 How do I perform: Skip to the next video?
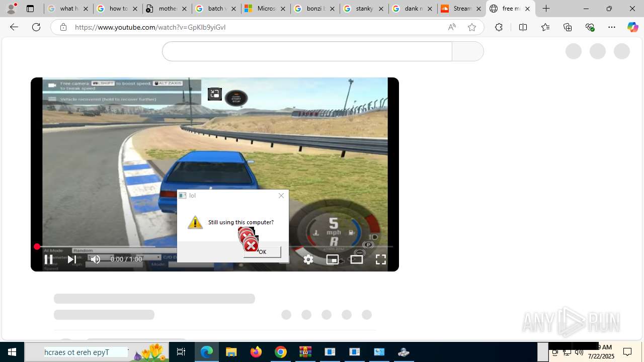(x=72, y=259)
